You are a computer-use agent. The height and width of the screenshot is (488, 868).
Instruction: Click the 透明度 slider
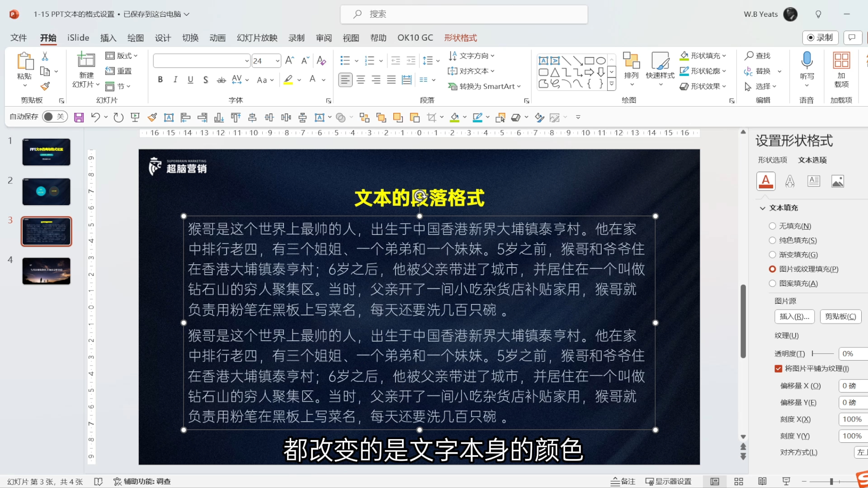(x=823, y=354)
